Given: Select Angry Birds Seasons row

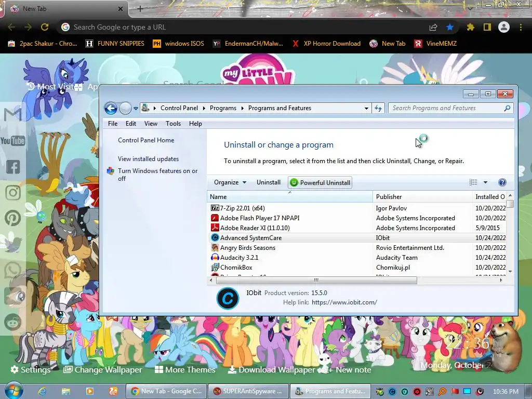Looking at the screenshot, I should coord(358,248).
